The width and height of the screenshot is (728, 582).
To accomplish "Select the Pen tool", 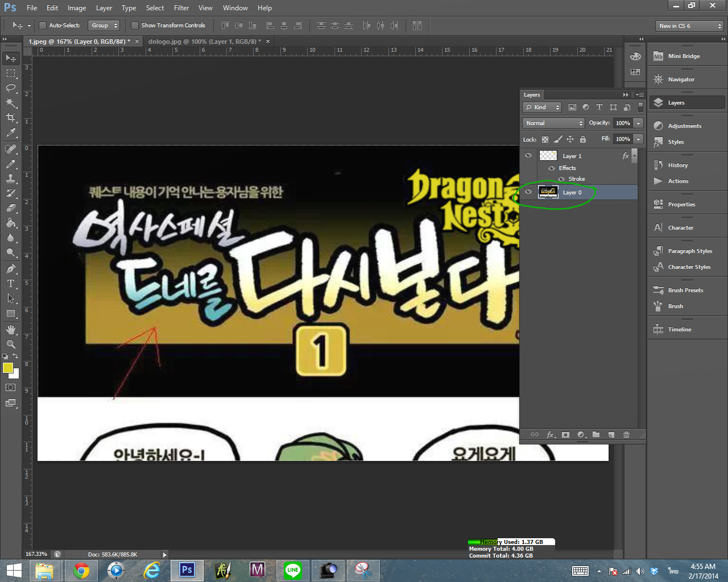I will (11, 269).
